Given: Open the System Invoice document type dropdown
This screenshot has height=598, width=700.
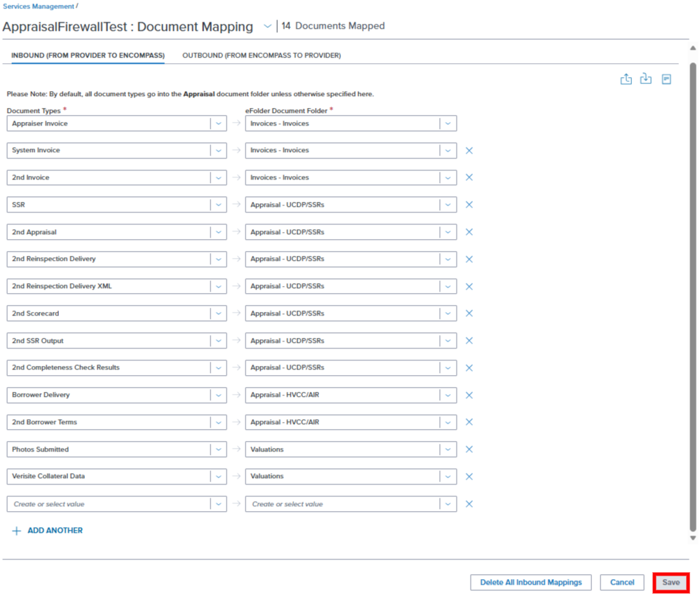Looking at the screenshot, I should click(218, 151).
